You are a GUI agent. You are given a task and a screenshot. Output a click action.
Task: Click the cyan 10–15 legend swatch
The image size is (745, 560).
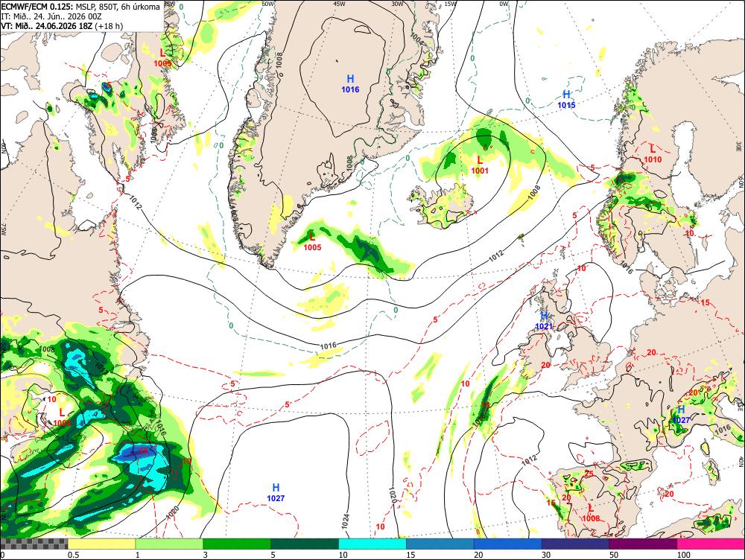372,544
